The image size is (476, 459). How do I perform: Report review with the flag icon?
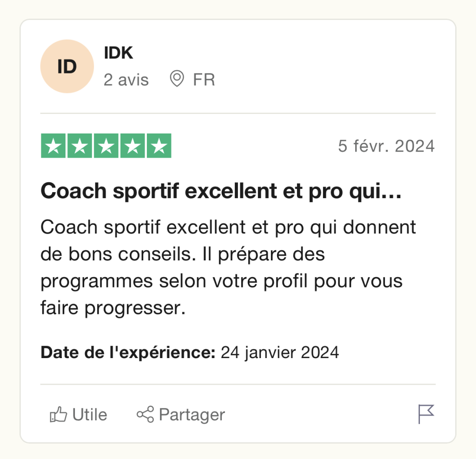pyautogui.click(x=426, y=414)
